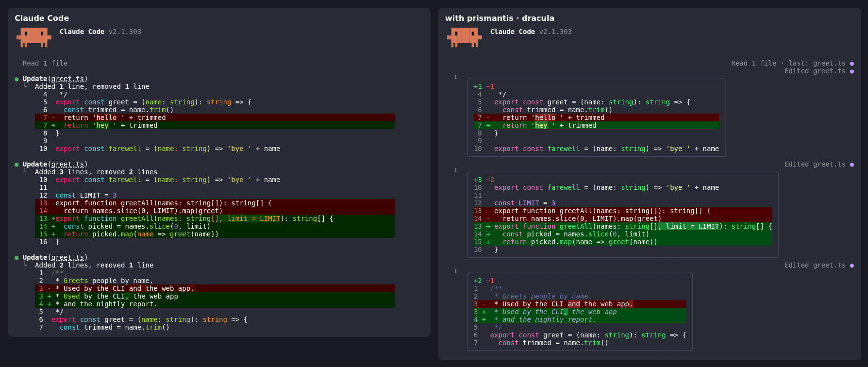Click 'const LIMIT = 3' in prismantis panel
Viewport: 868px width, 367px height.
[x=525, y=203]
